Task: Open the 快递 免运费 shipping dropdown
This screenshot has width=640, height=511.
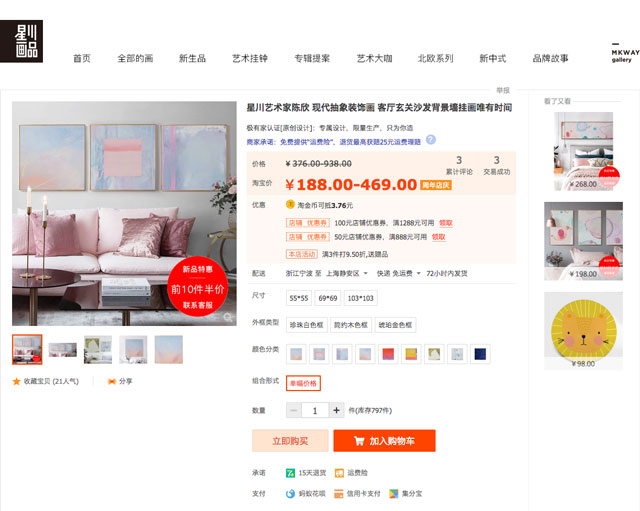Action: [x=398, y=273]
